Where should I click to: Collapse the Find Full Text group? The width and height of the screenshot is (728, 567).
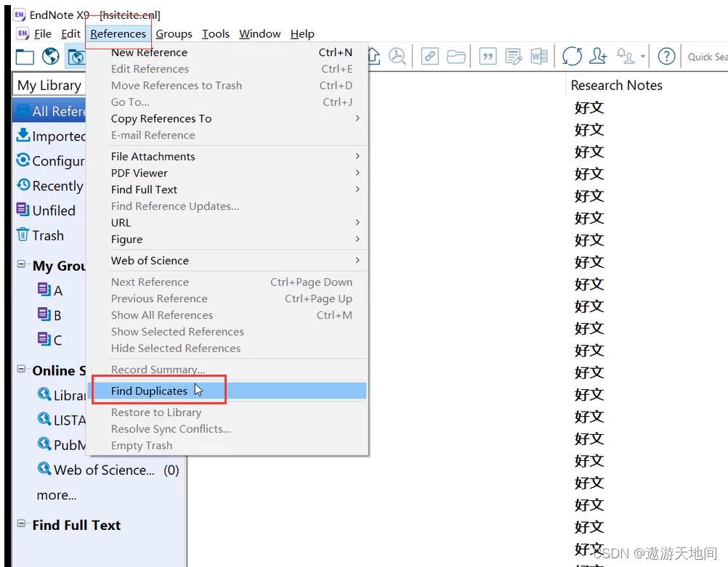[x=21, y=523]
